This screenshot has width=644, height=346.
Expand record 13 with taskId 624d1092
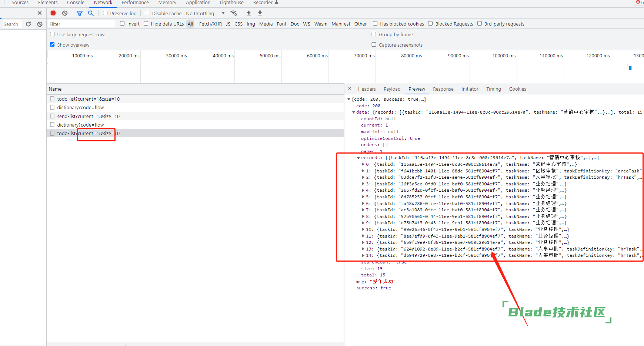point(363,249)
